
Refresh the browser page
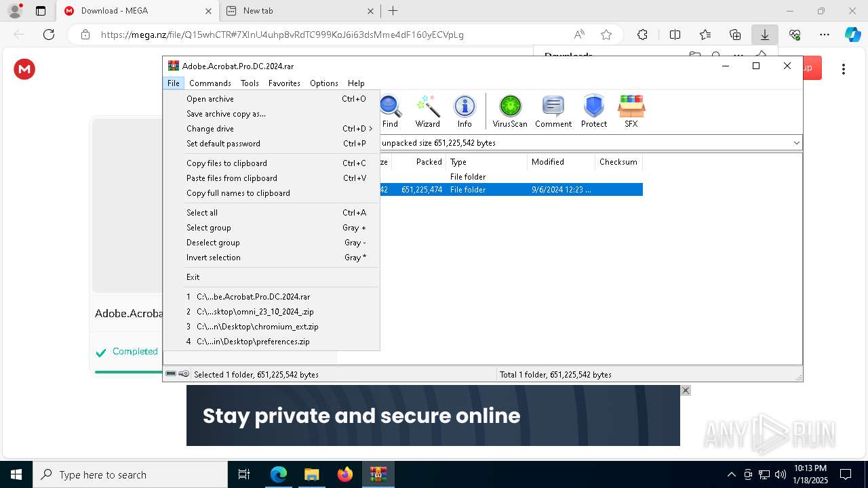tap(49, 35)
